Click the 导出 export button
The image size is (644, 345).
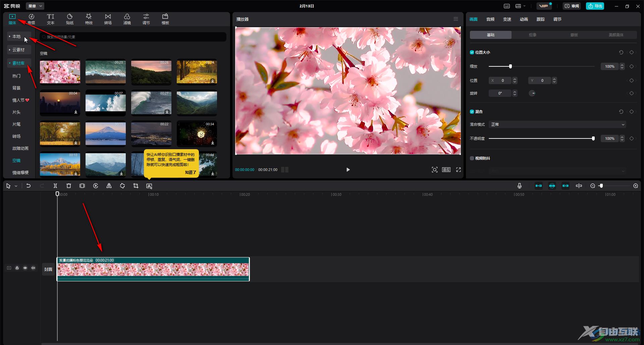pos(595,6)
